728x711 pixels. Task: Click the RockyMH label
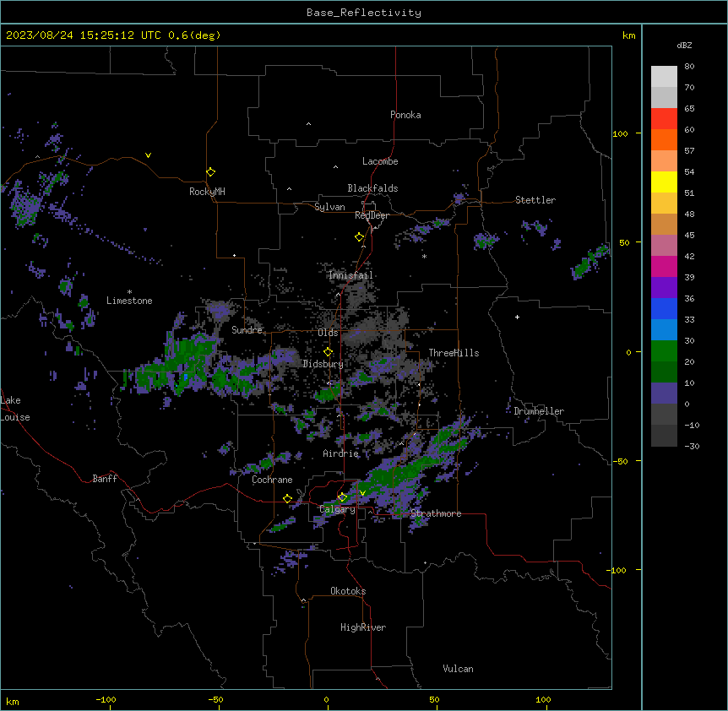point(207,192)
